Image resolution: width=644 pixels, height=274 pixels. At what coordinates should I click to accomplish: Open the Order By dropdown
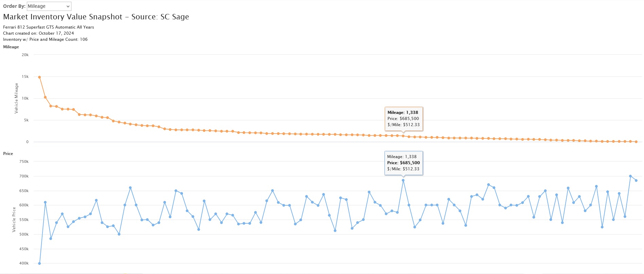[x=49, y=6]
